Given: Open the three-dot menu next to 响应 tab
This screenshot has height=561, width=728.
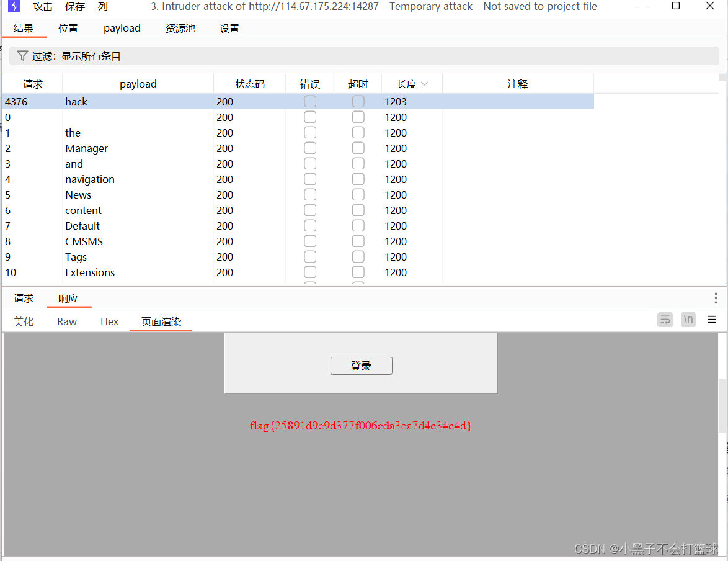Looking at the screenshot, I should [716, 298].
